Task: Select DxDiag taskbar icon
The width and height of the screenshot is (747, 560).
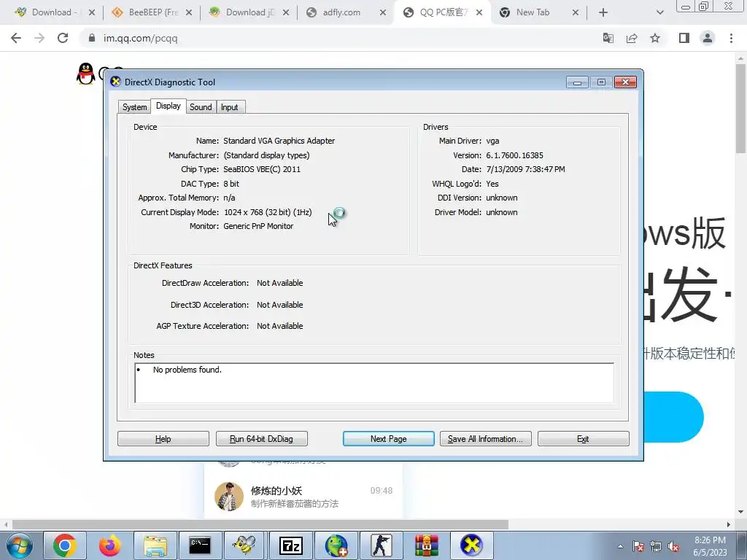Action: [x=471, y=545]
